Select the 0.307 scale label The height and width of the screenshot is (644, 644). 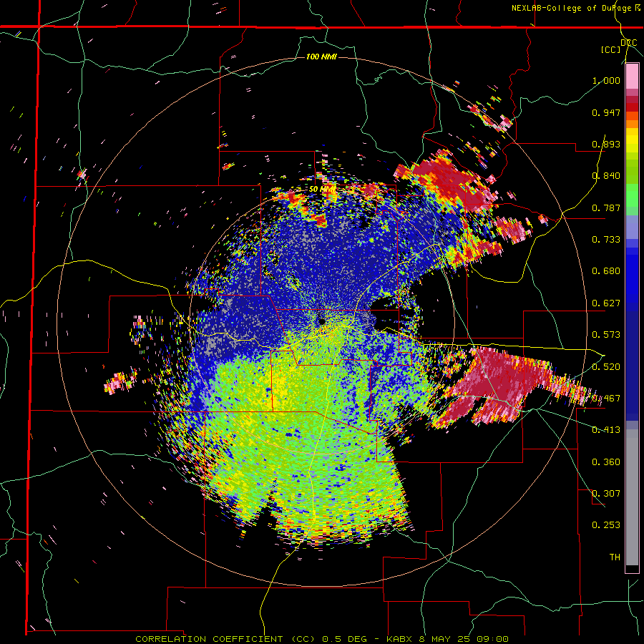click(x=606, y=494)
